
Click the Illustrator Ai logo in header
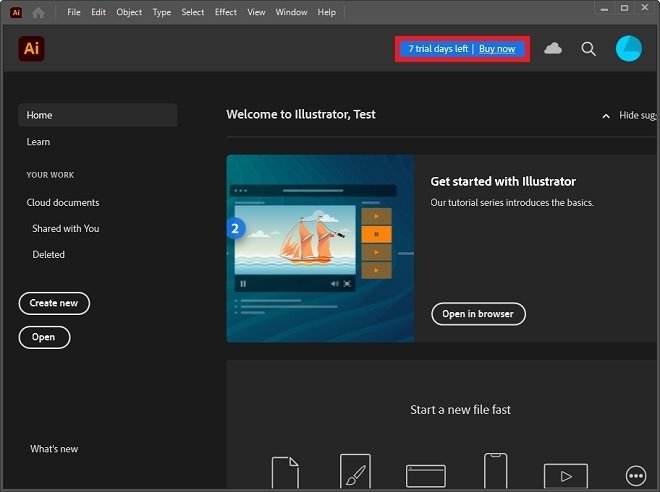pos(32,49)
